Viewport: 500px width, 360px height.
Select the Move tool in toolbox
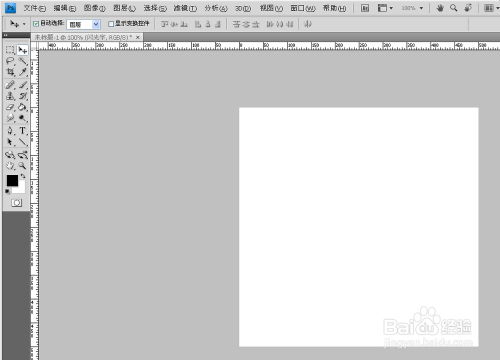pyautogui.click(x=23, y=50)
